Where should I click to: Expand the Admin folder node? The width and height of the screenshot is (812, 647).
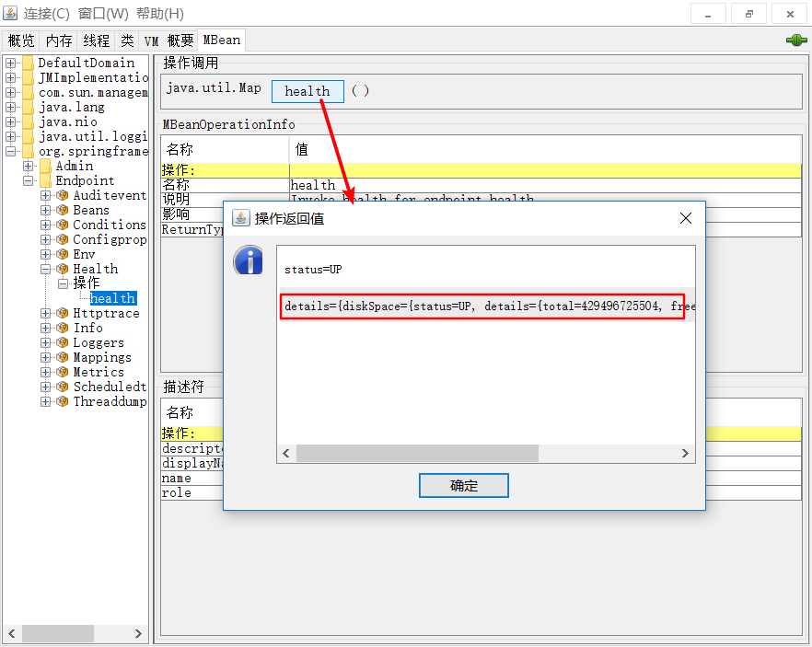coord(29,166)
